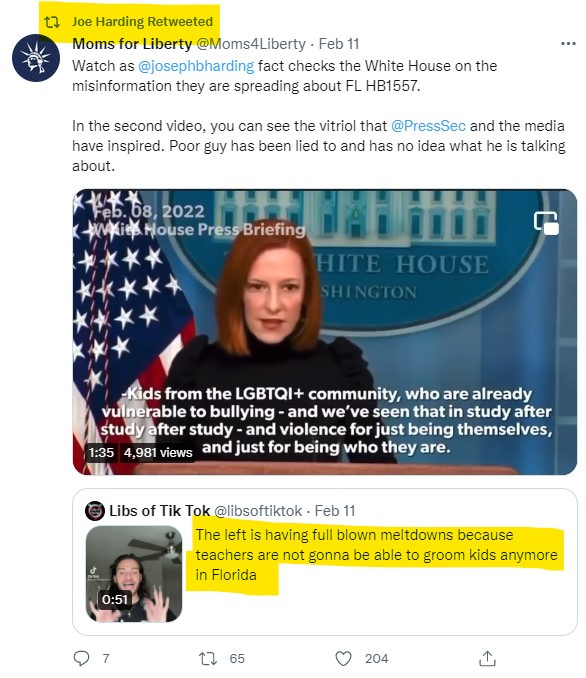Open the three-dot more options menu
The height and width of the screenshot is (678, 586).
(x=568, y=44)
